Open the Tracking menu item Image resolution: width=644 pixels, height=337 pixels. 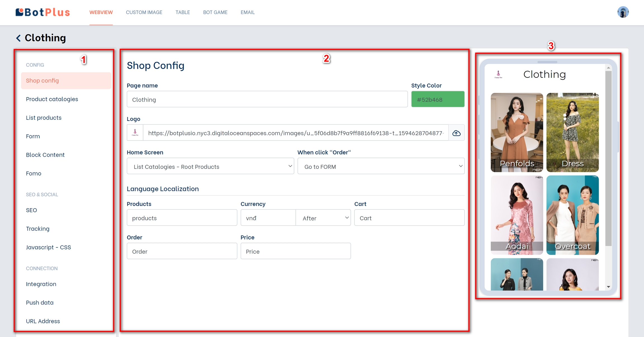pyautogui.click(x=38, y=229)
